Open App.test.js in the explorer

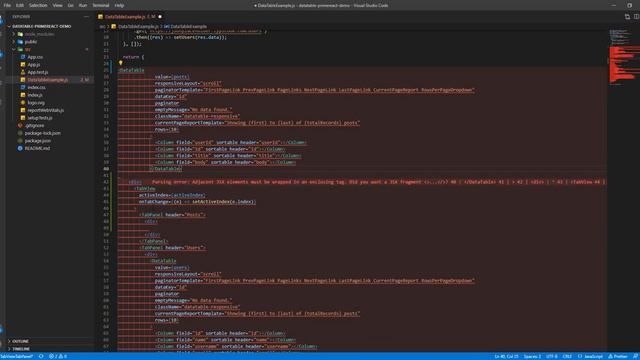(38, 72)
